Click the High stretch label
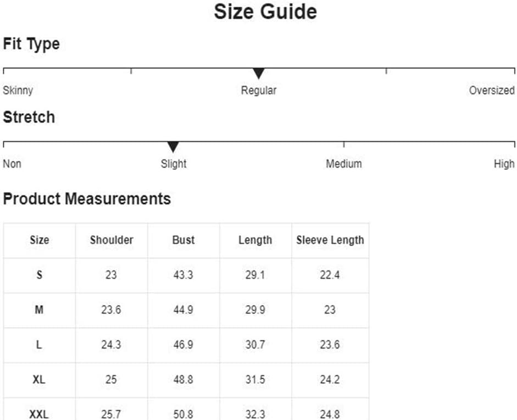The width and height of the screenshot is (517, 420). pos(504,164)
